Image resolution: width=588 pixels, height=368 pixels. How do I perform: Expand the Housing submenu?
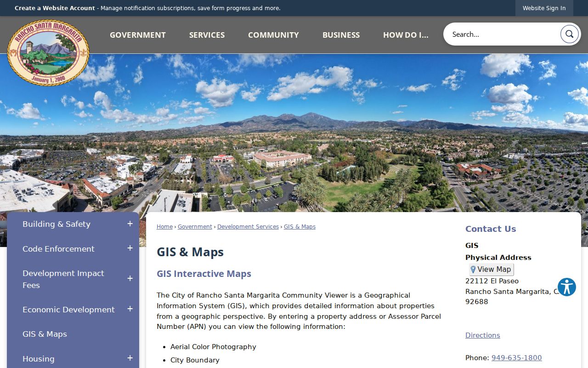[x=130, y=358]
